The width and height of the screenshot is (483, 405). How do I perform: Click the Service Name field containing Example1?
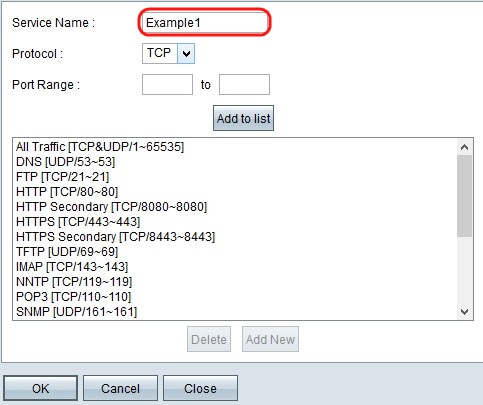click(x=204, y=23)
